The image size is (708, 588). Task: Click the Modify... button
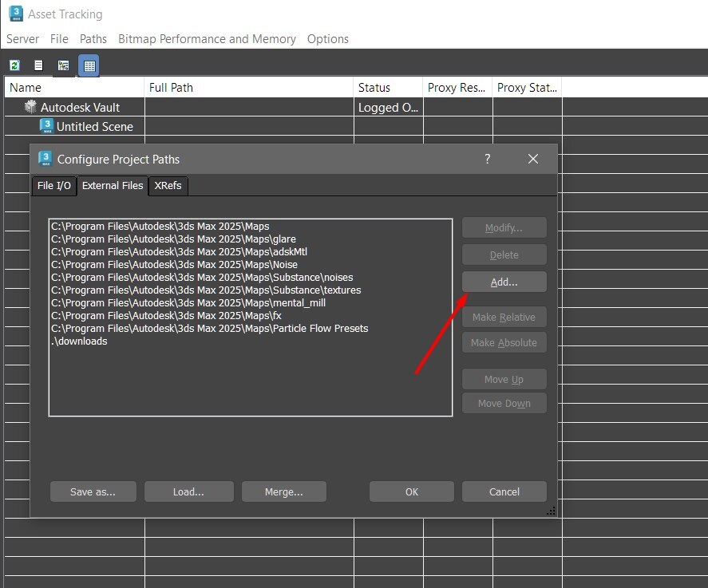(x=504, y=228)
